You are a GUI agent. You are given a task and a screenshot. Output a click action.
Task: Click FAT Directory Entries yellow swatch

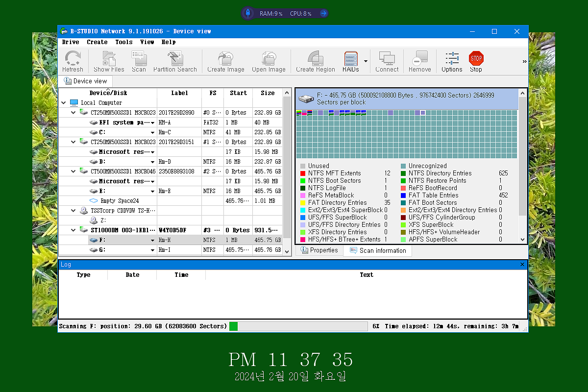(303, 203)
